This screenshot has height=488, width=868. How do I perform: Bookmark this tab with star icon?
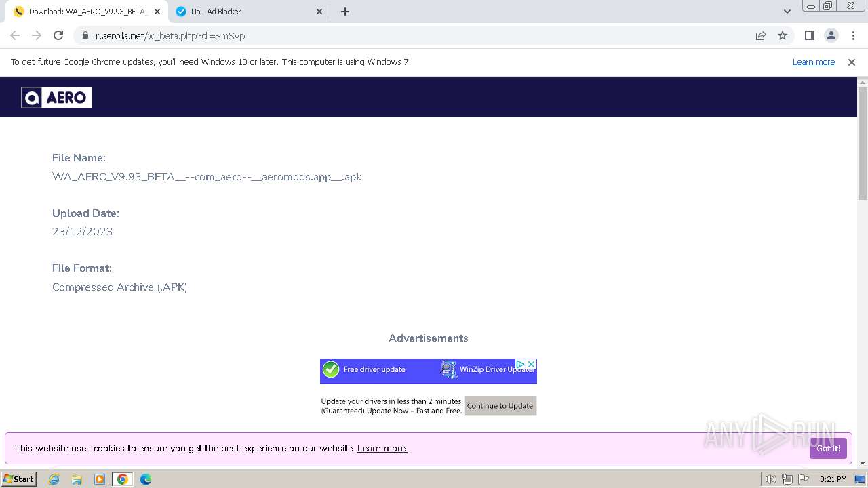[783, 35]
